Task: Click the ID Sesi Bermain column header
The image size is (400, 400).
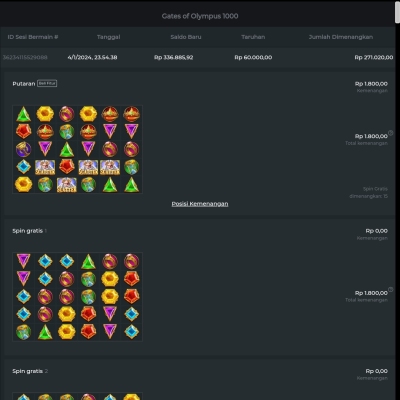Action: click(33, 37)
